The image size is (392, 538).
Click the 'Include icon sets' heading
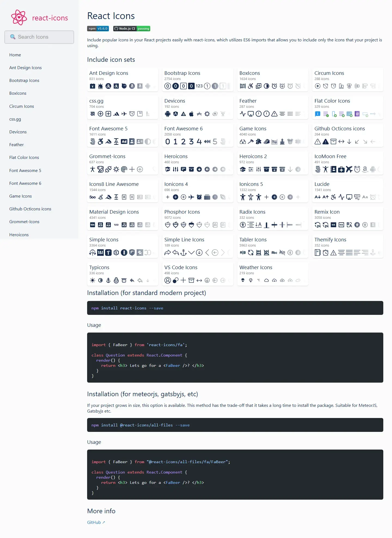tap(111, 60)
